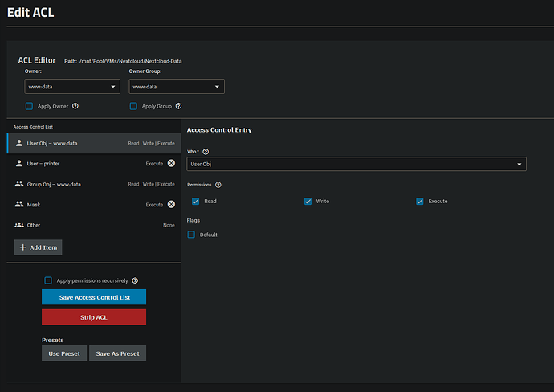Select the Other entry

pos(94,225)
